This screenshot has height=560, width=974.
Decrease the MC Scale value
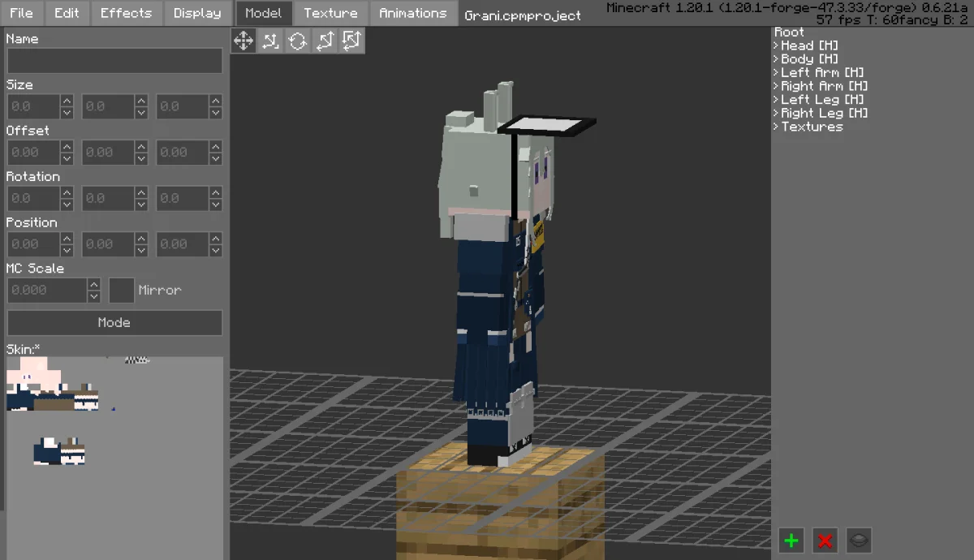click(94, 296)
